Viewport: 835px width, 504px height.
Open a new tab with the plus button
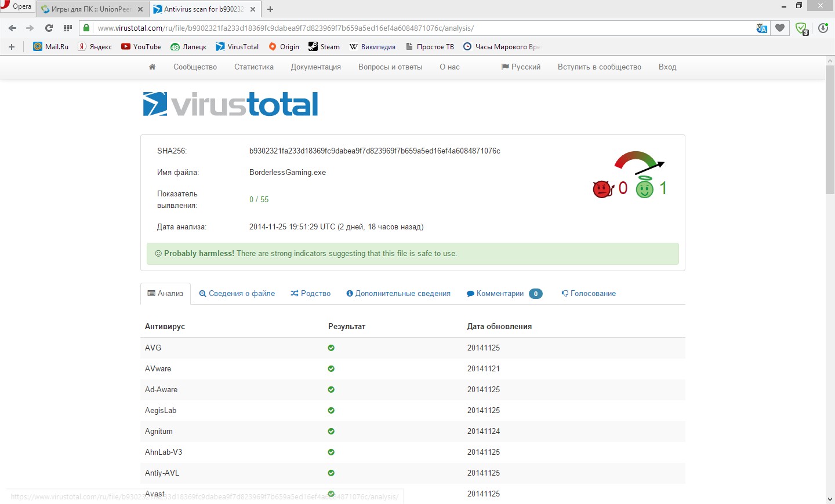270,9
